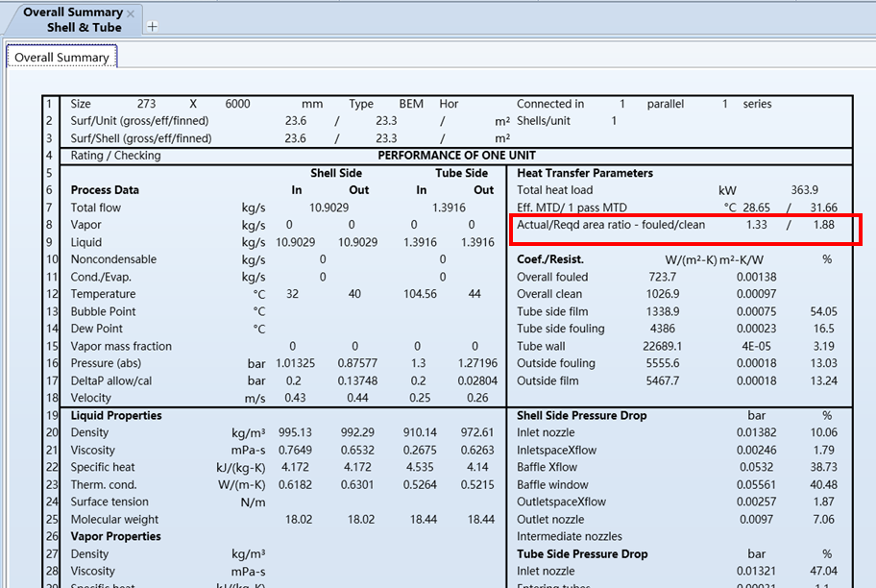Click the shell Inlet nozzle value 0.01382

(757, 432)
